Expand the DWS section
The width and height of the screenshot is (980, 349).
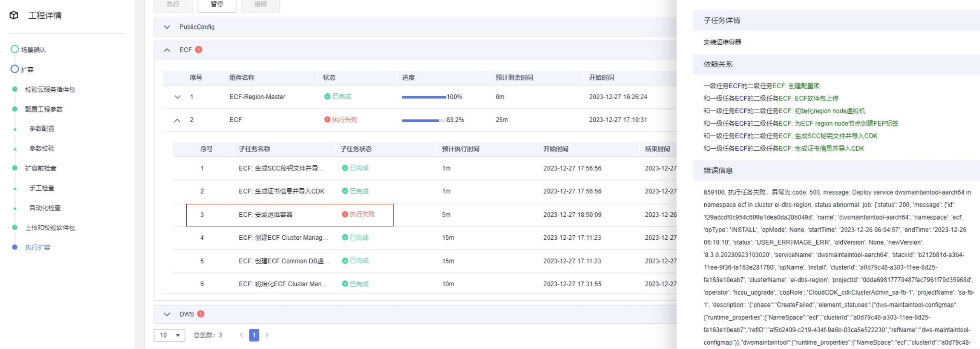(167, 314)
